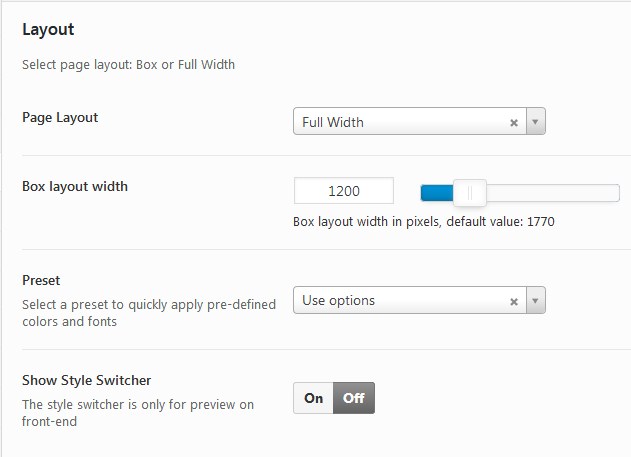Click the Preset option label
This screenshot has width=631, height=457.
[x=41, y=280]
